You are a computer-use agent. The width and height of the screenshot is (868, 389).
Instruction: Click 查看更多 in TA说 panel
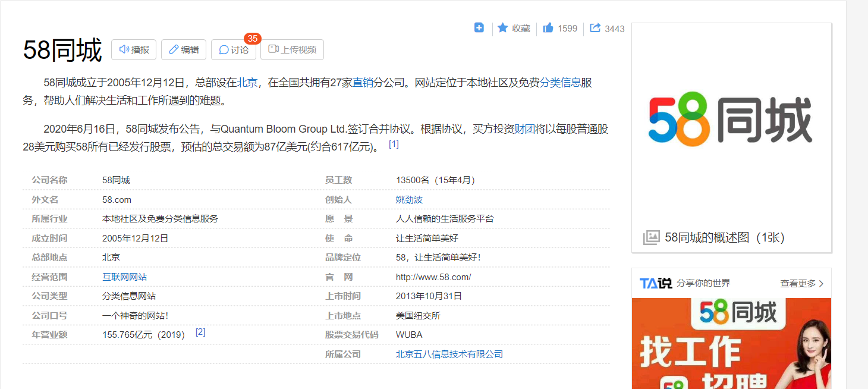802,284
